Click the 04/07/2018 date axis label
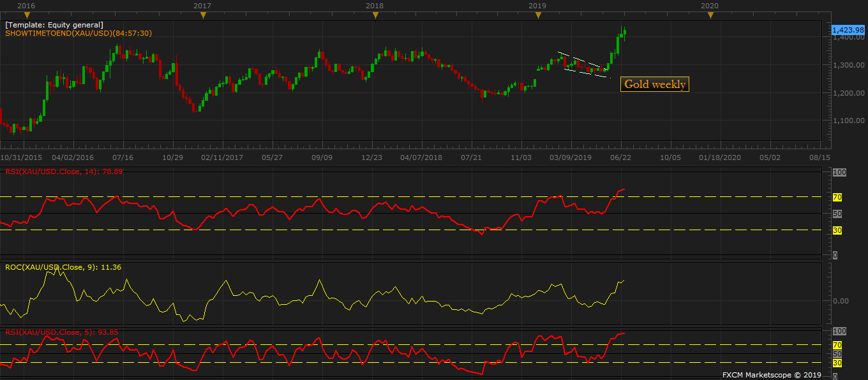The width and height of the screenshot is (868, 380). click(x=421, y=157)
